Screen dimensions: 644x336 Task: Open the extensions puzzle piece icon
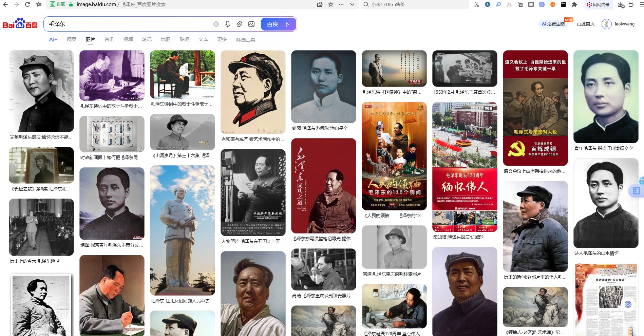[x=574, y=4]
